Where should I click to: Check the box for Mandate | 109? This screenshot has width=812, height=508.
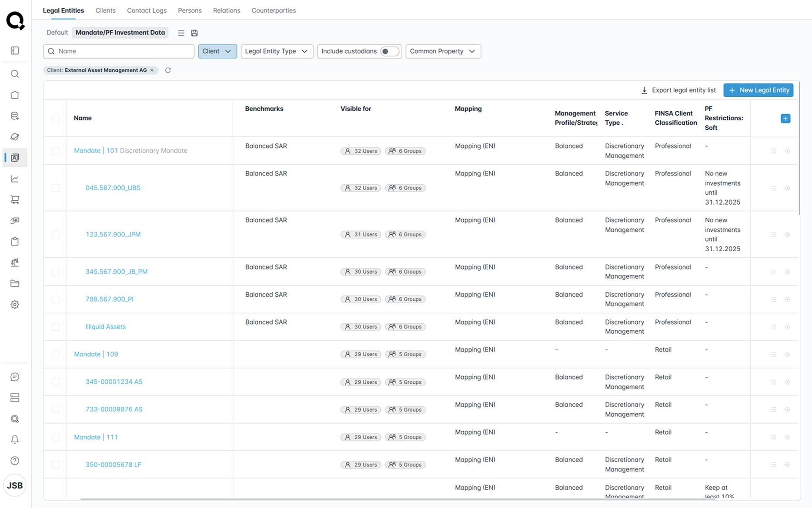(x=56, y=354)
